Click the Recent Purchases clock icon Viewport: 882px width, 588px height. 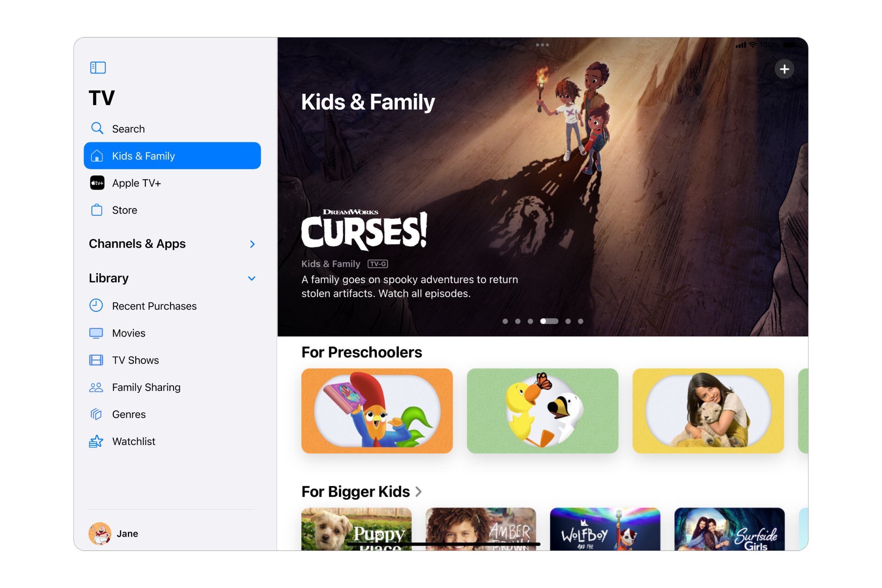tap(96, 305)
